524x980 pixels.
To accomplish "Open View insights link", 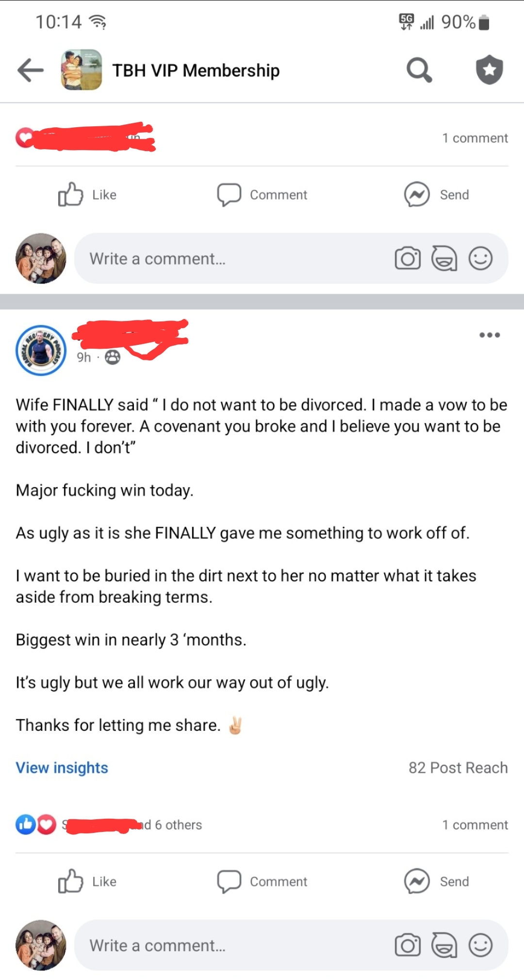I will tap(62, 768).
